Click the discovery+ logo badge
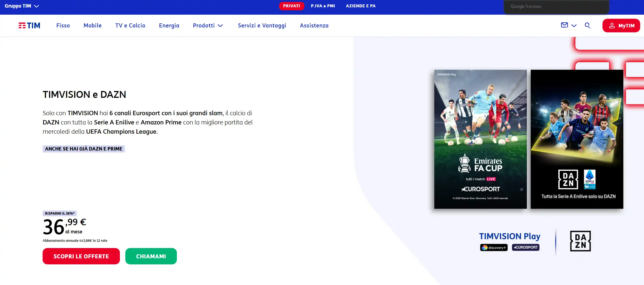Image resolution: width=644 pixels, height=285 pixels. click(494, 248)
